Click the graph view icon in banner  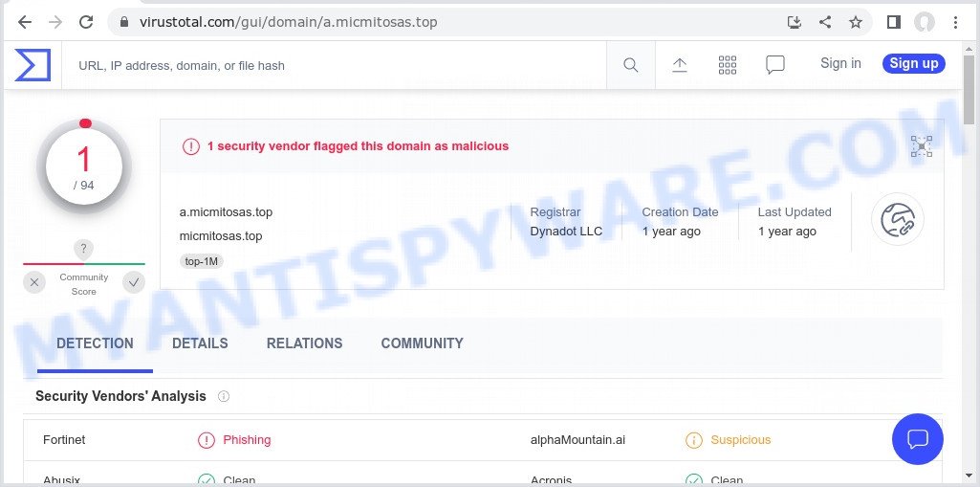[922, 146]
